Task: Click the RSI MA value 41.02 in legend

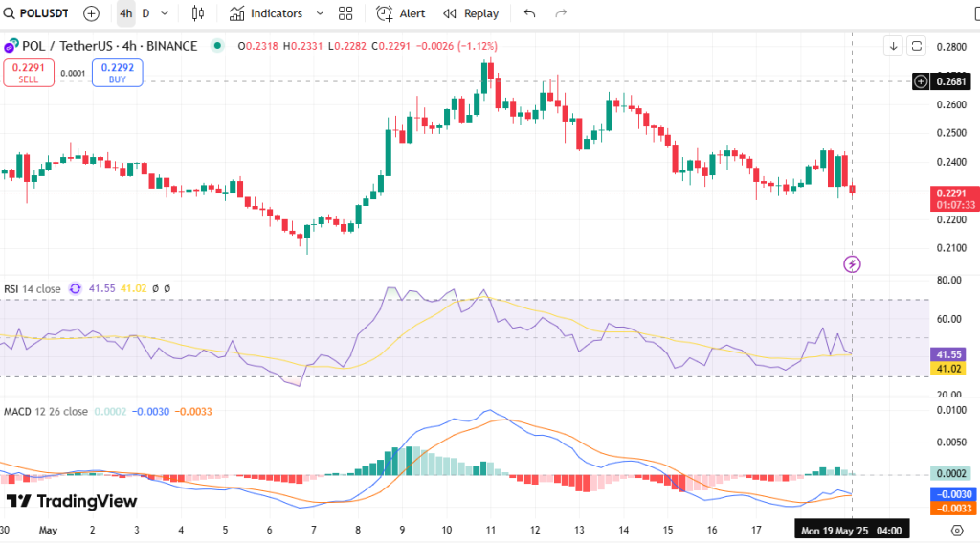Action: coord(133,288)
